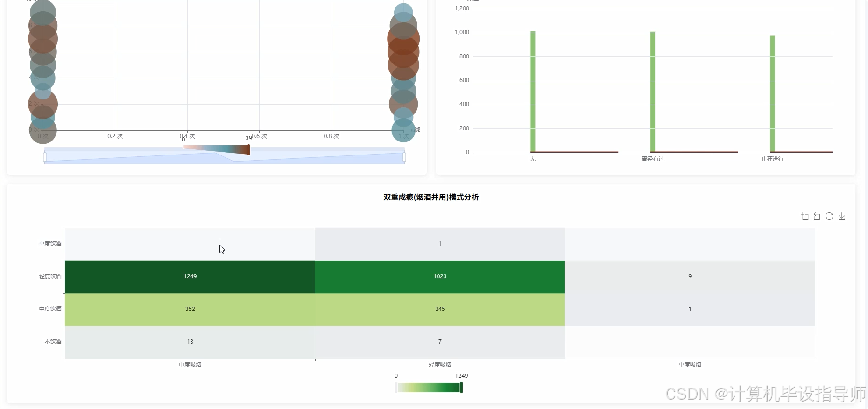Save the heatmap as image via download icon

842,216
